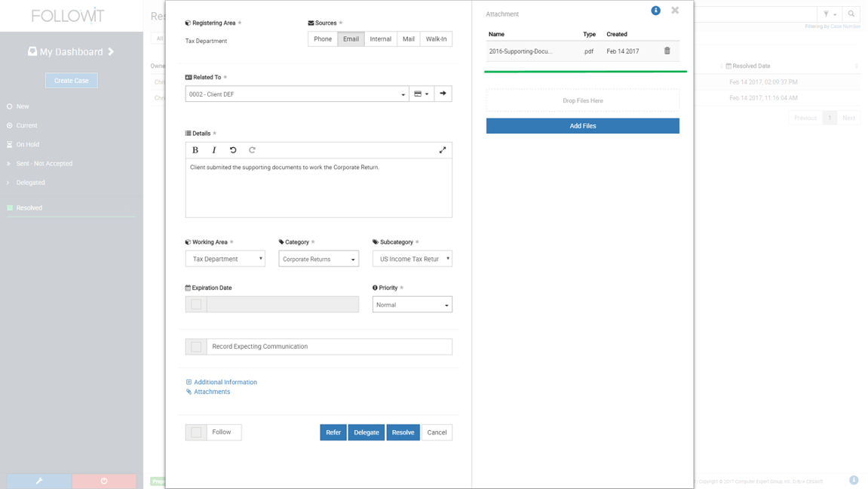Expand the Details editor to fullscreen

coord(443,150)
